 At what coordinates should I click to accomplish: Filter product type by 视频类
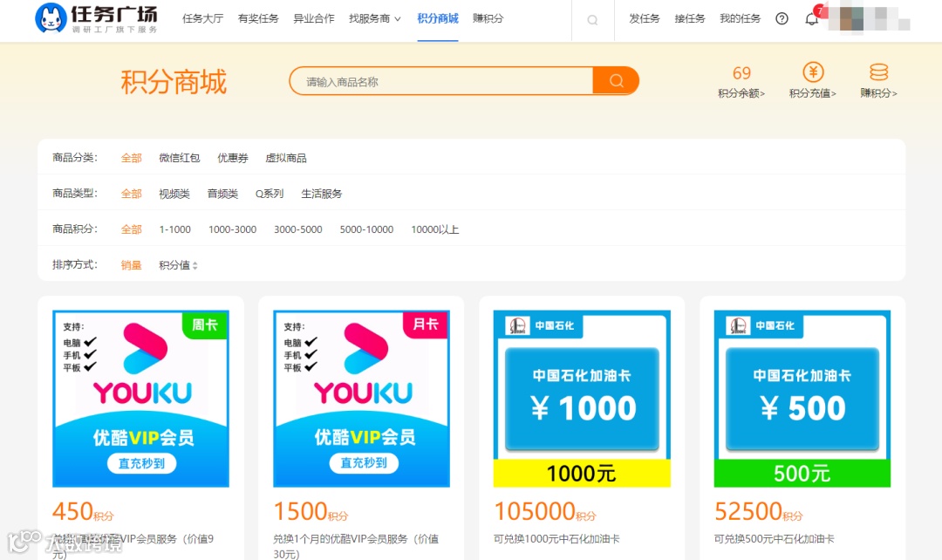(x=174, y=194)
